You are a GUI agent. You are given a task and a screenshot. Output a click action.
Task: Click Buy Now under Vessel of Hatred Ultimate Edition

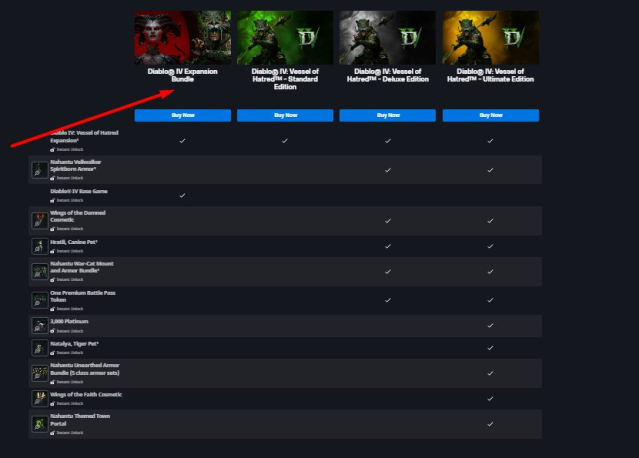[x=491, y=115]
